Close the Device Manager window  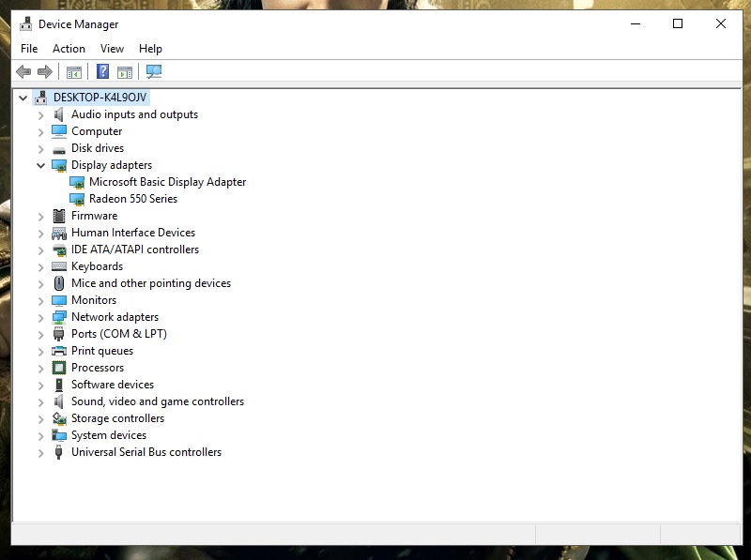point(721,23)
